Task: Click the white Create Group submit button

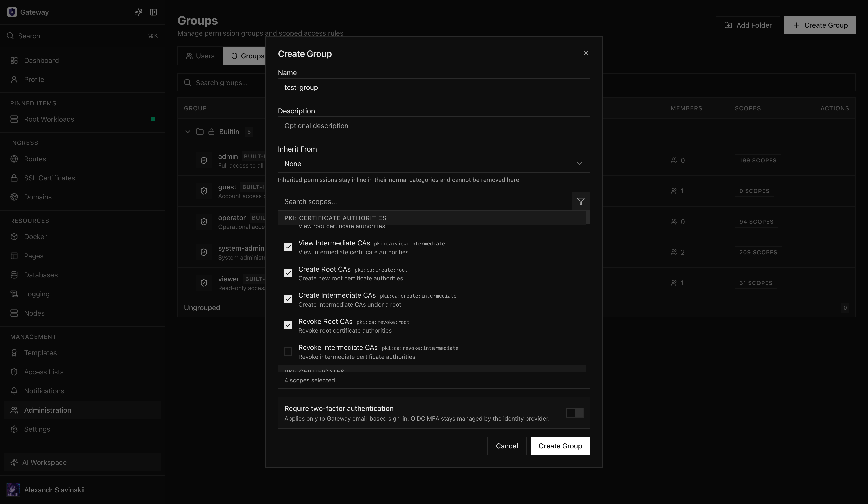Action: 560,446
